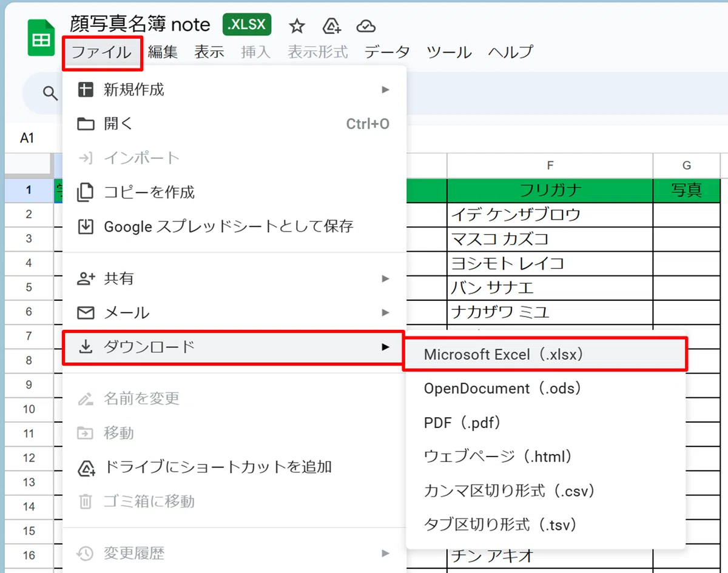Select ダウンロード menu entry
This screenshot has width=728, height=573.
(233, 347)
